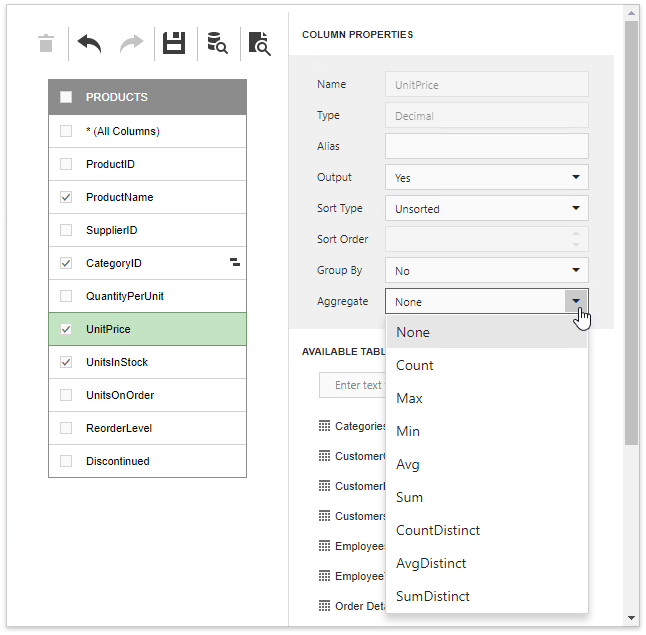Select the Discontinued column row
The height and width of the screenshot is (635, 646).
[147, 461]
